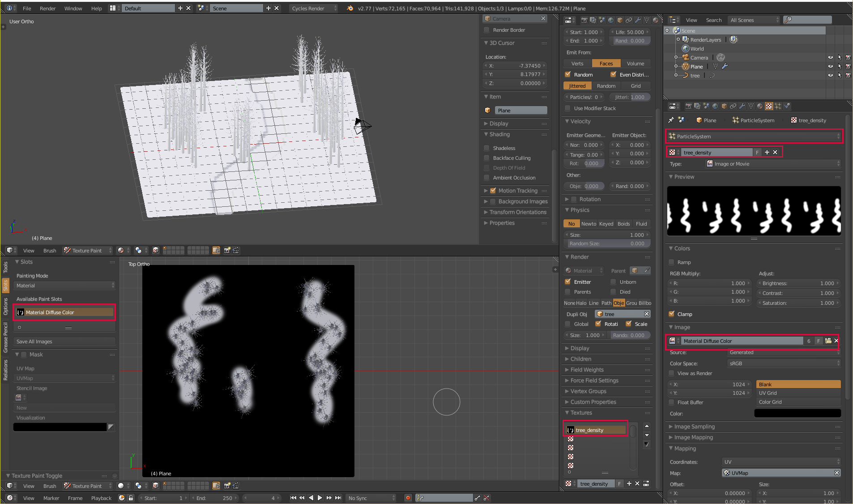Screen dimensions: 853x504
Task: Disable the Emitter render checkbox
Action: (x=568, y=282)
